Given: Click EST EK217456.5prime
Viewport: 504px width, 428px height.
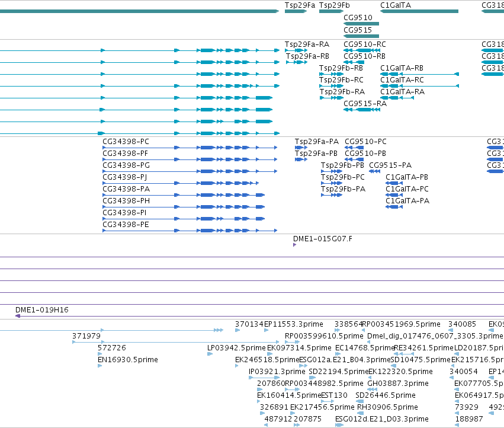Looking at the screenshot, I should click(322, 408).
